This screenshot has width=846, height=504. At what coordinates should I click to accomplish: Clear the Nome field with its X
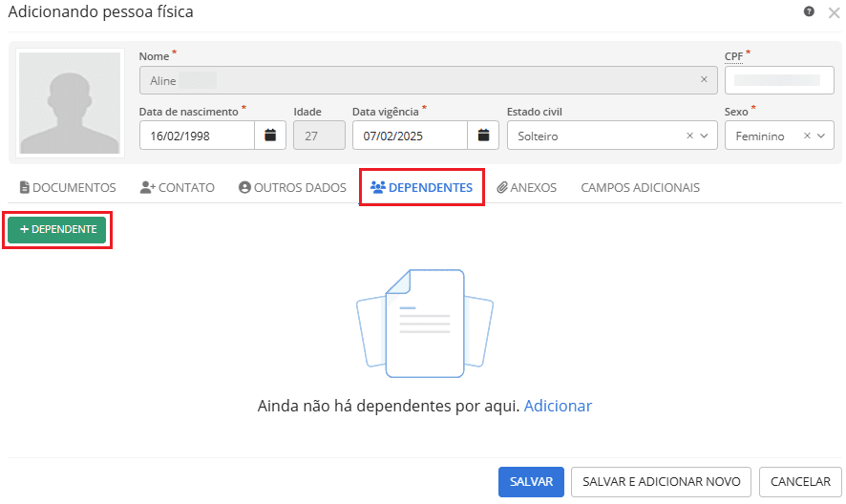point(704,79)
